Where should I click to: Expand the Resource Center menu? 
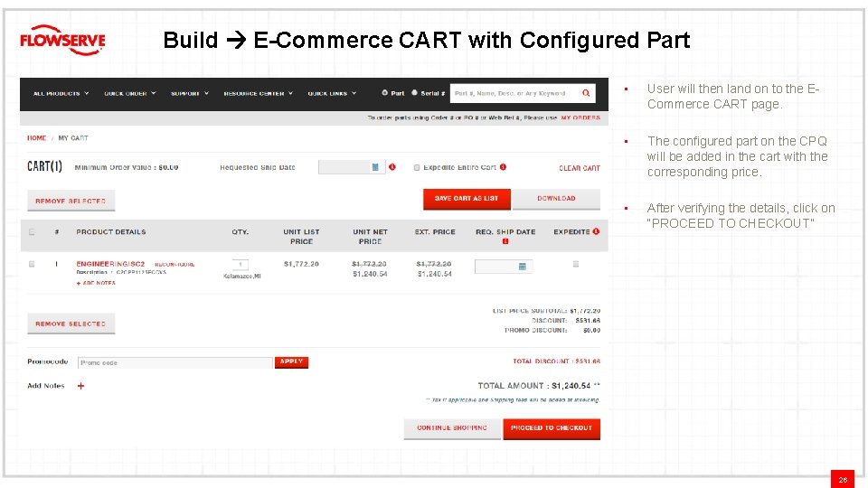(258, 93)
